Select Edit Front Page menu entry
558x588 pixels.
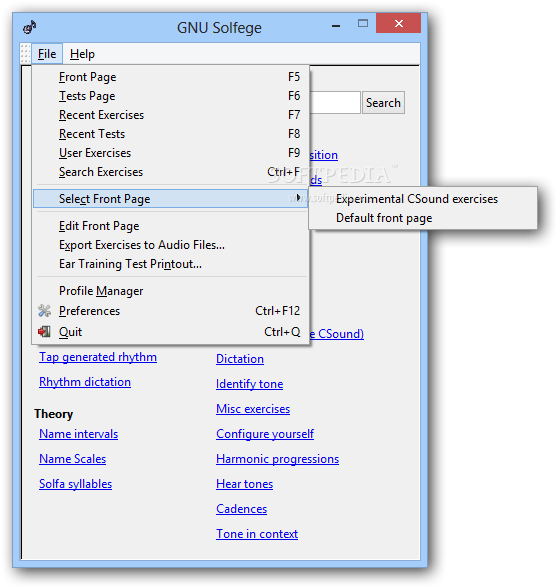171,226
